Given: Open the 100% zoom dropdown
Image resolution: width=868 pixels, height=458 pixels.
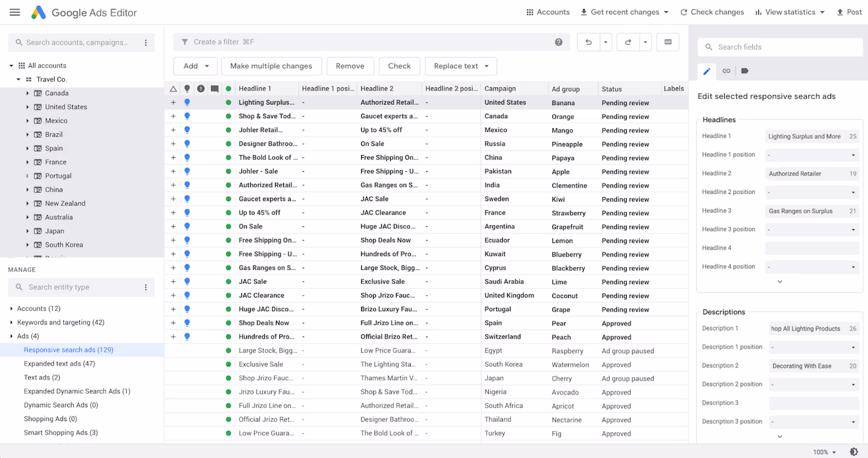Looking at the screenshot, I should click(825, 452).
